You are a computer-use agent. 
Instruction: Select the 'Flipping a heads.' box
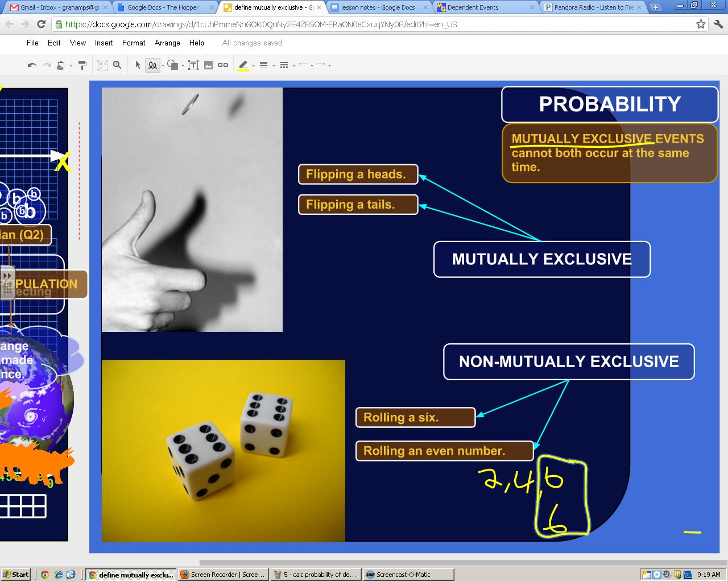(358, 174)
